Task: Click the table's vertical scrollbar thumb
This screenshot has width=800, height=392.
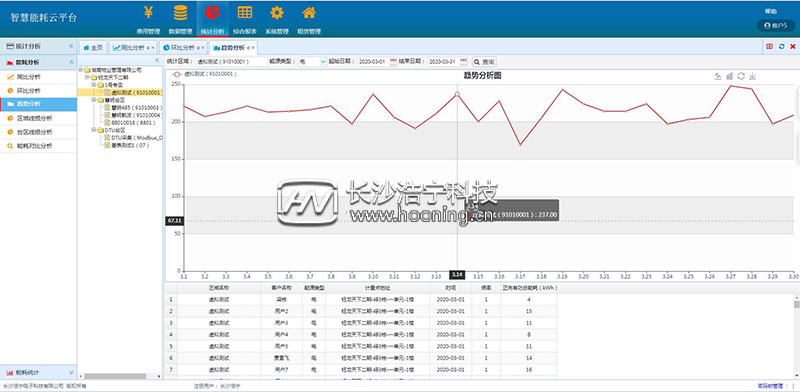Action: pyautogui.click(x=796, y=304)
